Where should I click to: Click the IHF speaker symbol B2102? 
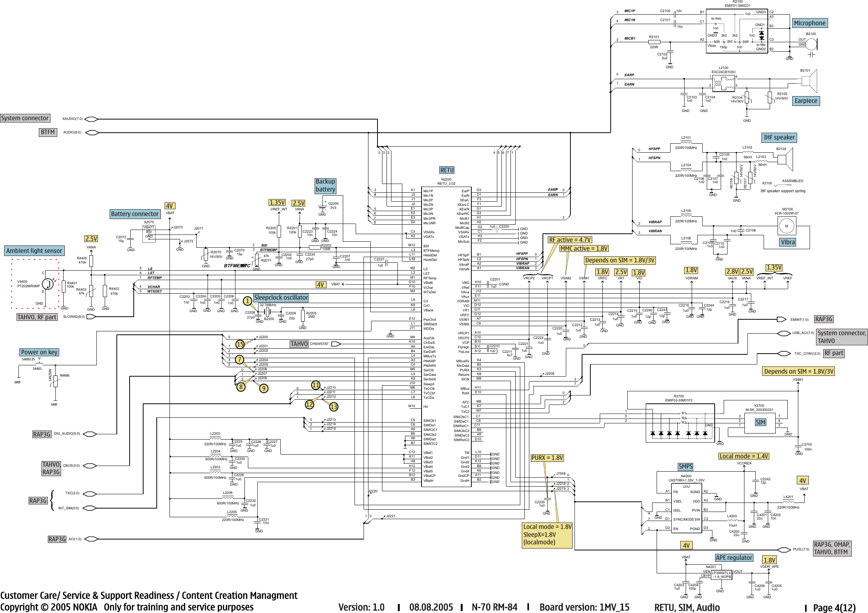click(785, 159)
